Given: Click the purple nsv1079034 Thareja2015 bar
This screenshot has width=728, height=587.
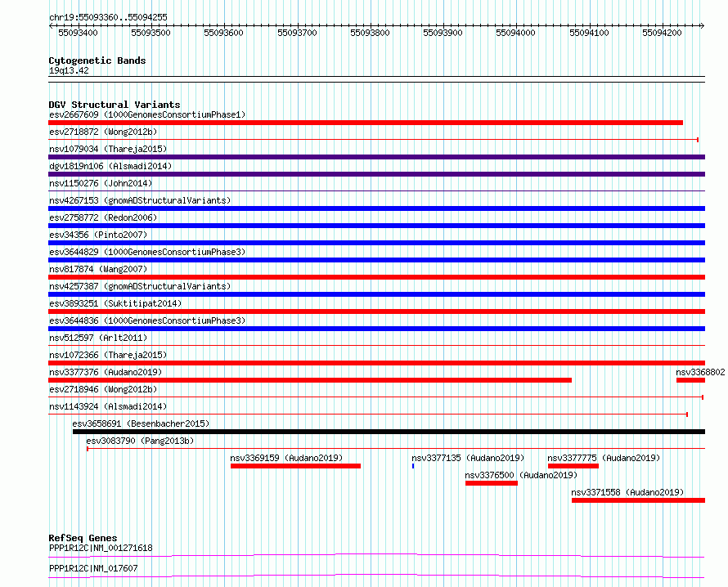Looking at the screenshot, I should [376, 157].
